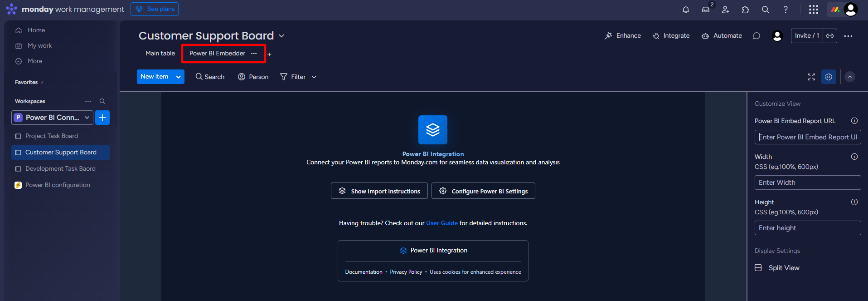Open the inbox tray icon
Image resolution: width=868 pixels, height=301 pixels.
pos(706,10)
